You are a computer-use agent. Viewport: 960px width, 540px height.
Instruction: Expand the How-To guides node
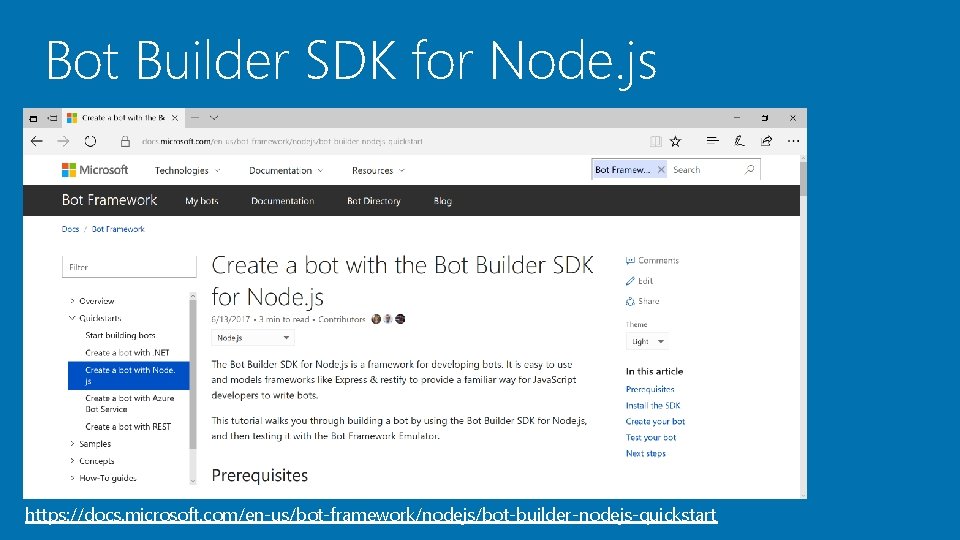coord(72,478)
